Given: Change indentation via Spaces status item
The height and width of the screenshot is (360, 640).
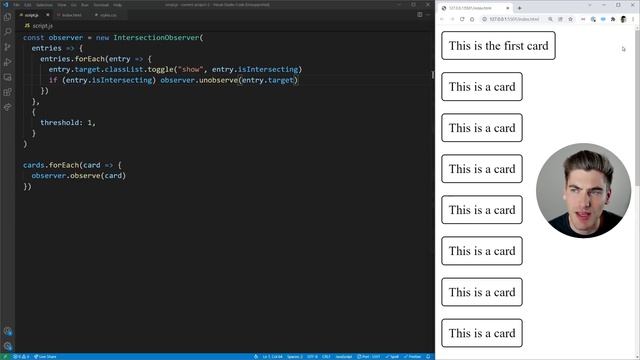Looking at the screenshot, I should [x=295, y=357].
